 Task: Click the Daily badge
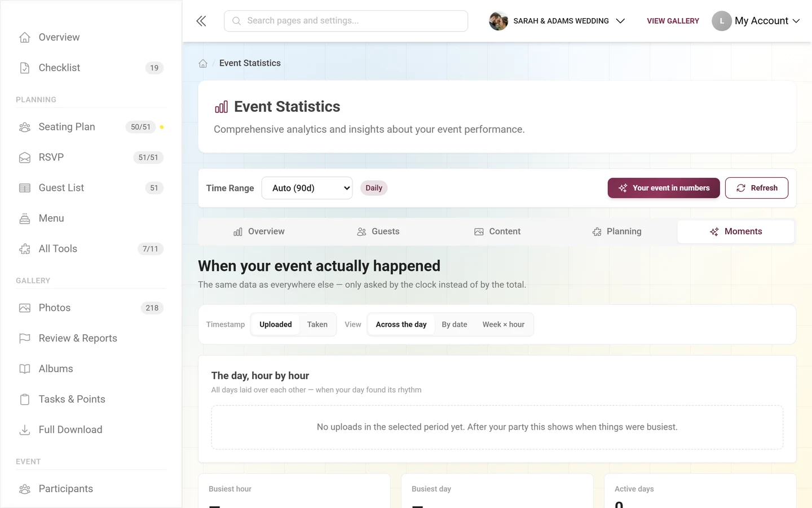[374, 188]
